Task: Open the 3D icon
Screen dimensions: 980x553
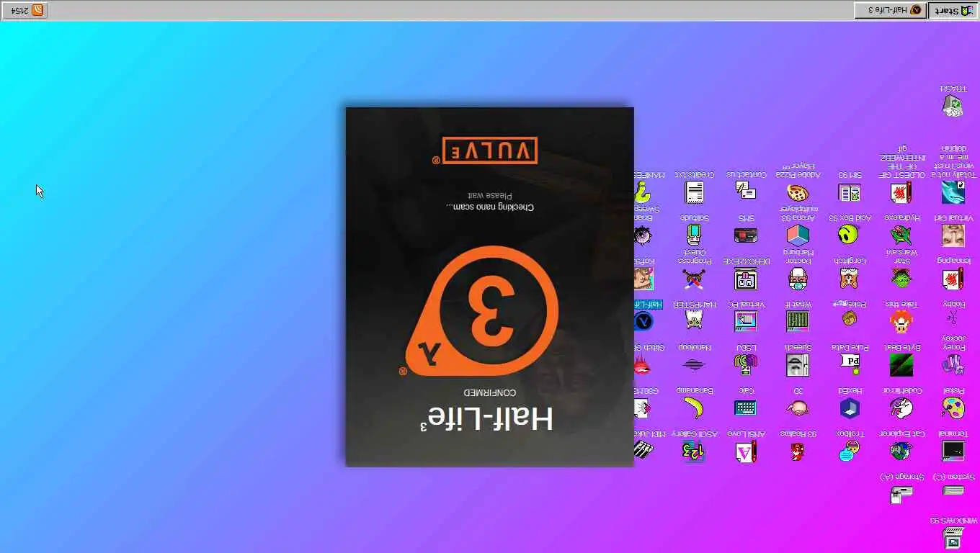Action: 797,408
